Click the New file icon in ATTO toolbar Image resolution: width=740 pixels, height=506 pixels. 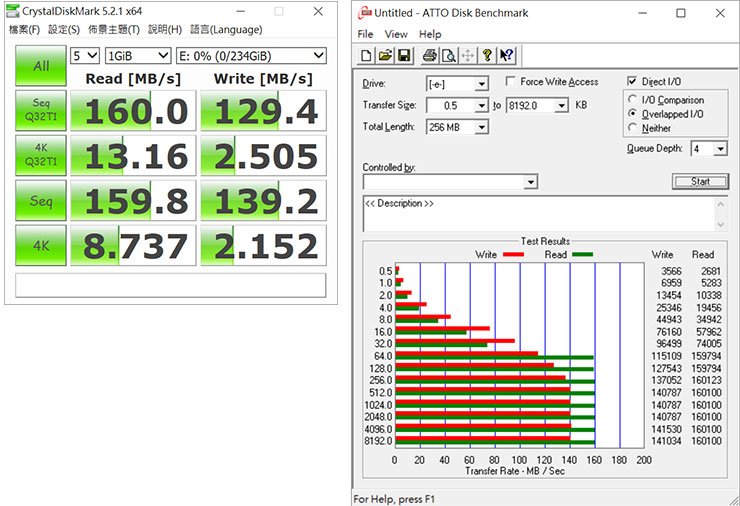click(x=367, y=55)
